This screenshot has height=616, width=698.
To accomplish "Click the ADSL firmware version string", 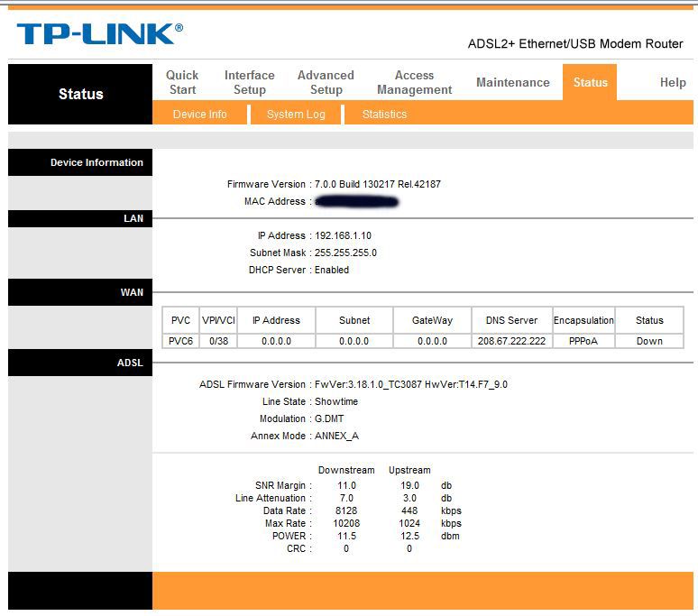I will (x=411, y=384).
